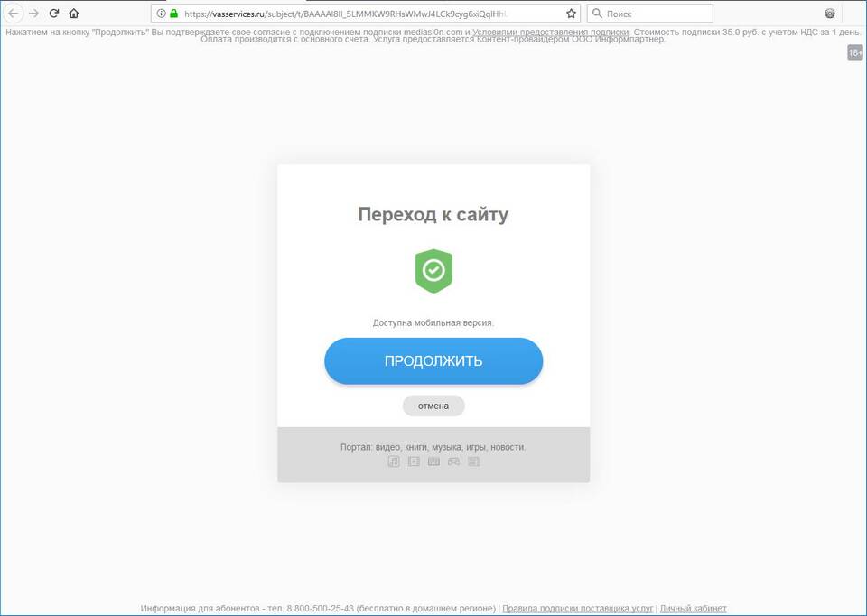Click into the Поиск search field
The height and width of the screenshot is (616, 867).
[650, 14]
